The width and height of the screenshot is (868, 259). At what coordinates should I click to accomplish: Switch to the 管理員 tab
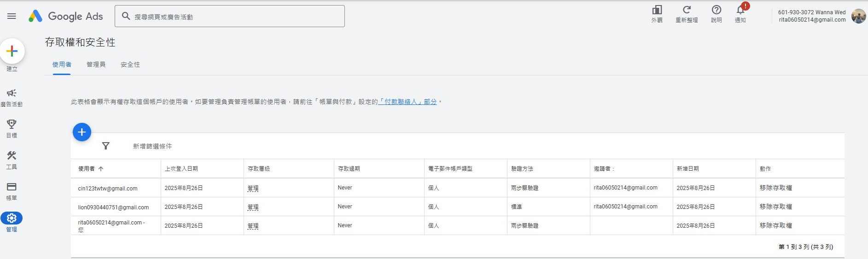[96, 64]
